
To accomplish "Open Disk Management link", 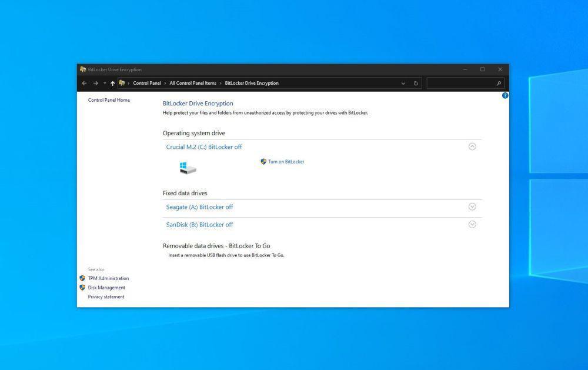I will point(106,288).
